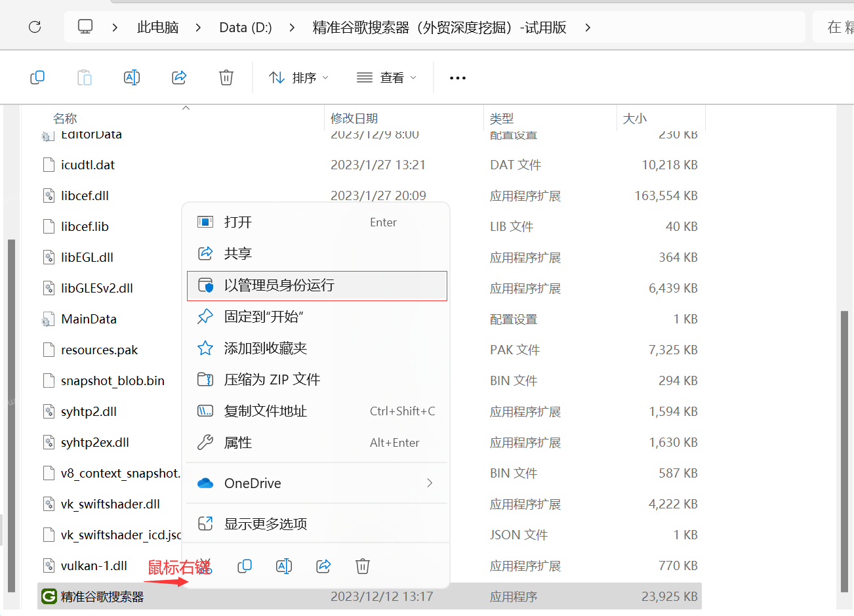Viewport: 854px width, 616px height.
Task: Expand chevron before 此电脑 in breadcrumb
Action: pos(115,28)
